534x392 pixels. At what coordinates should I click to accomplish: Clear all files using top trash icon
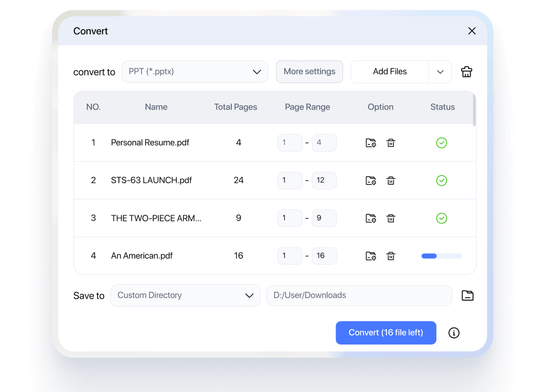point(466,71)
